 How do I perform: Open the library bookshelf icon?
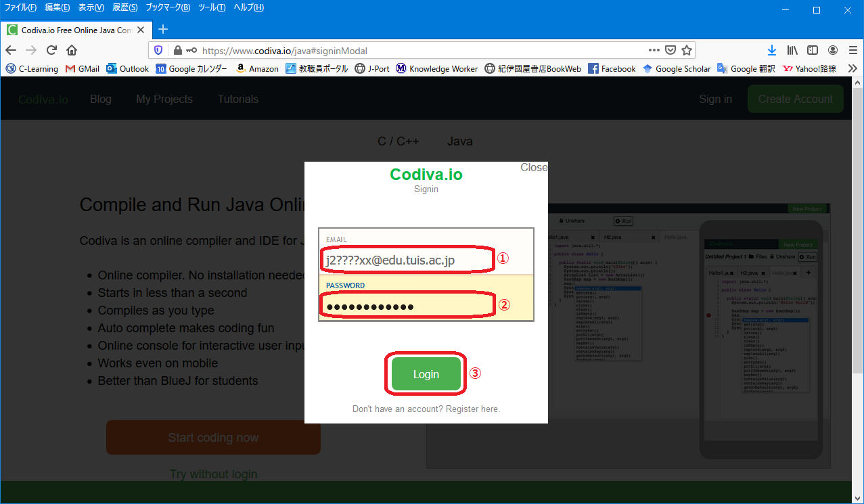pos(792,50)
